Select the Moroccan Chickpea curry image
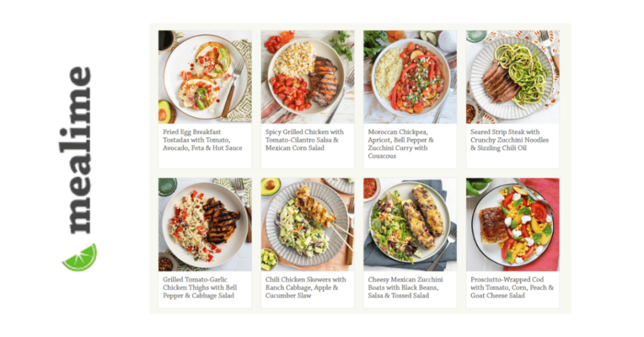644x337 pixels. [410, 77]
